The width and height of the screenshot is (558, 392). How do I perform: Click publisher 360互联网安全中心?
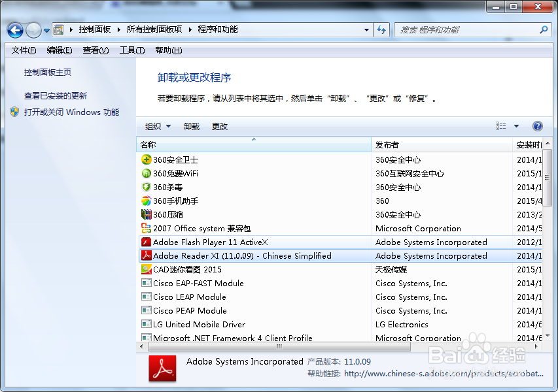pos(410,173)
